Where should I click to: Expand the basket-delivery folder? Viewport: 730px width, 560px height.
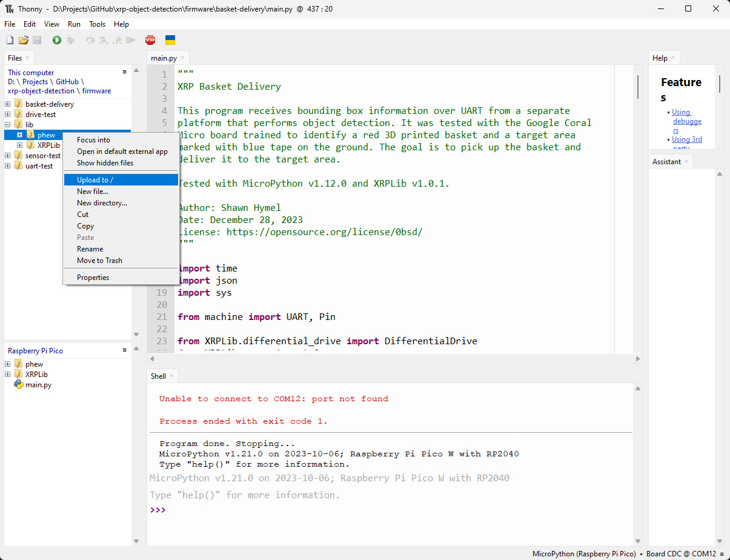8,104
